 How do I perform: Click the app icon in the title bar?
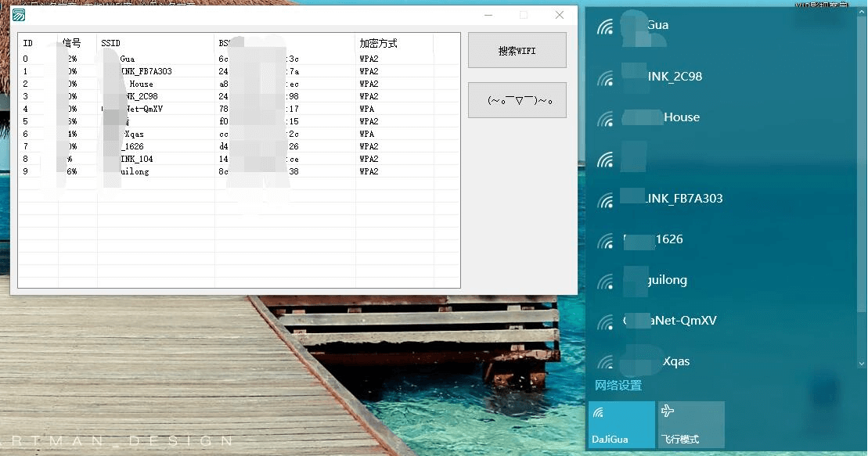19,15
